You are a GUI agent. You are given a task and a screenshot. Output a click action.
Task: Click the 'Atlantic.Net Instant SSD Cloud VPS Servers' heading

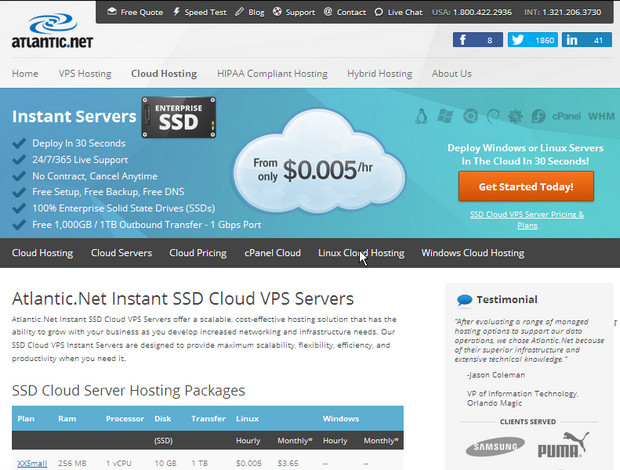[x=183, y=299]
